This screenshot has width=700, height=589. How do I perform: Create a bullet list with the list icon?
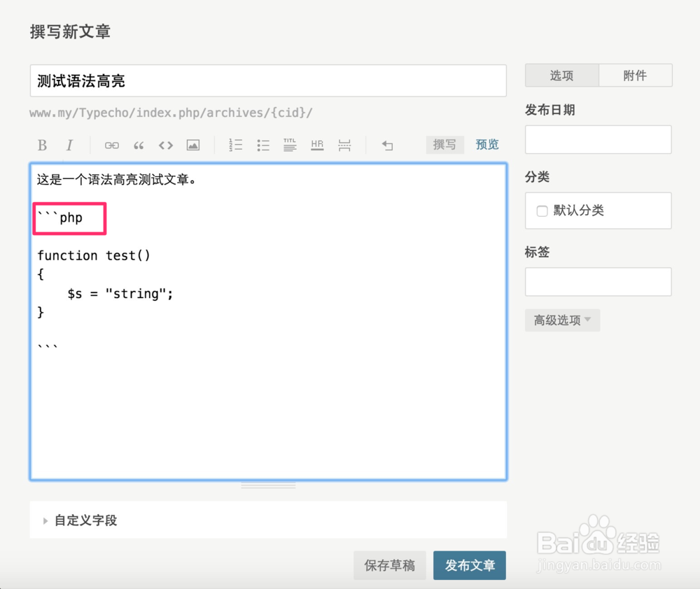pyautogui.click(x=262, y=145)
